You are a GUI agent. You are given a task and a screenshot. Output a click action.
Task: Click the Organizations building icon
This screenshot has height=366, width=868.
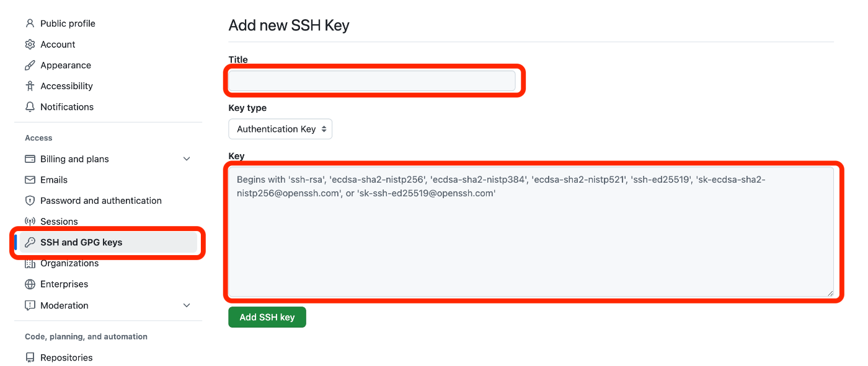(30, 264)
